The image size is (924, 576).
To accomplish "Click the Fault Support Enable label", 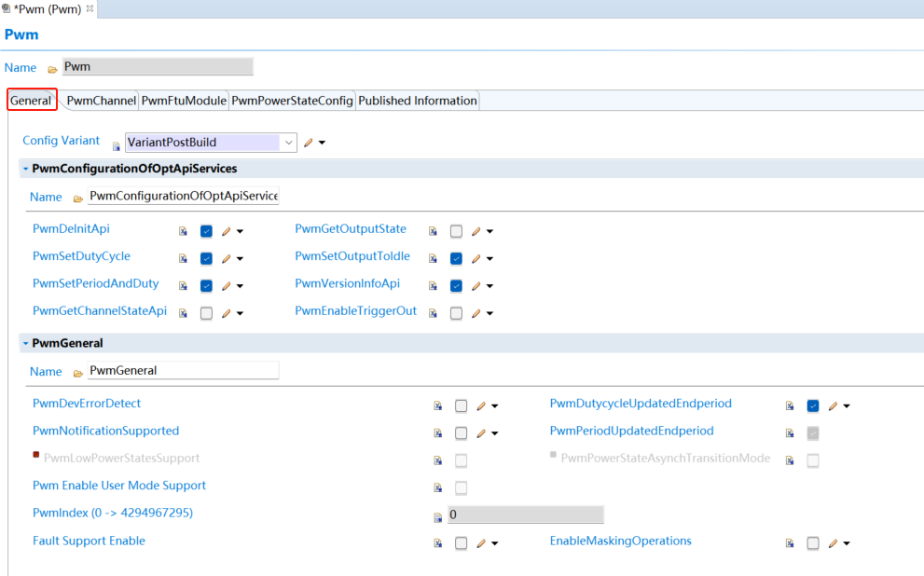I will click(x=89, y=541).
